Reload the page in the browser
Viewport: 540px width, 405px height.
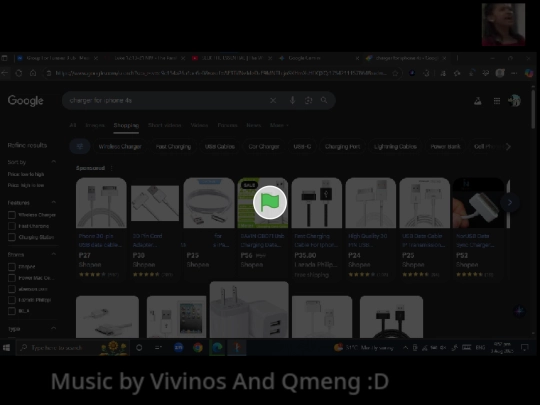coord(19,73)
